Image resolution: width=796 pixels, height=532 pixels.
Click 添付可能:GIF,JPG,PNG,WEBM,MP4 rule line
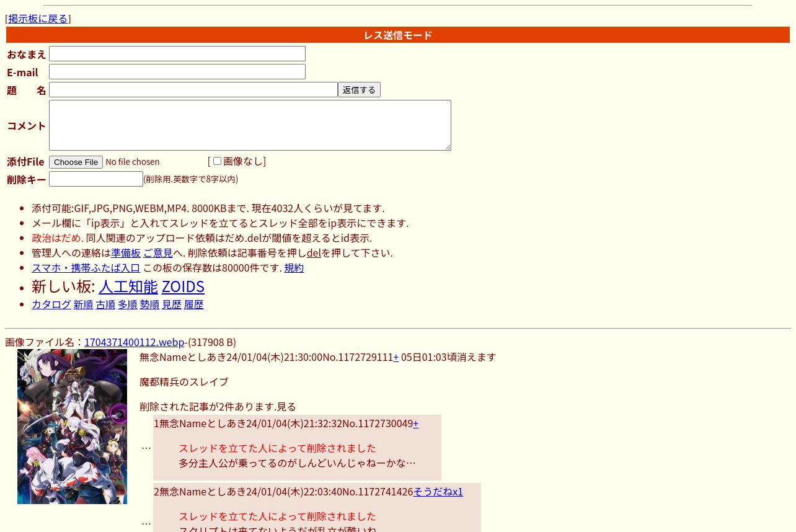[208, 208]
